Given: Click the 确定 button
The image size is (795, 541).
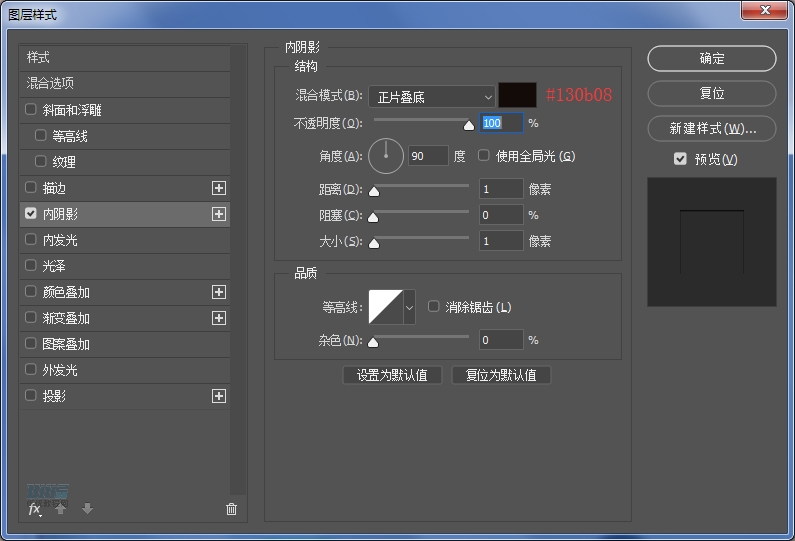Looking at the screenshot, I should (711, 59).
